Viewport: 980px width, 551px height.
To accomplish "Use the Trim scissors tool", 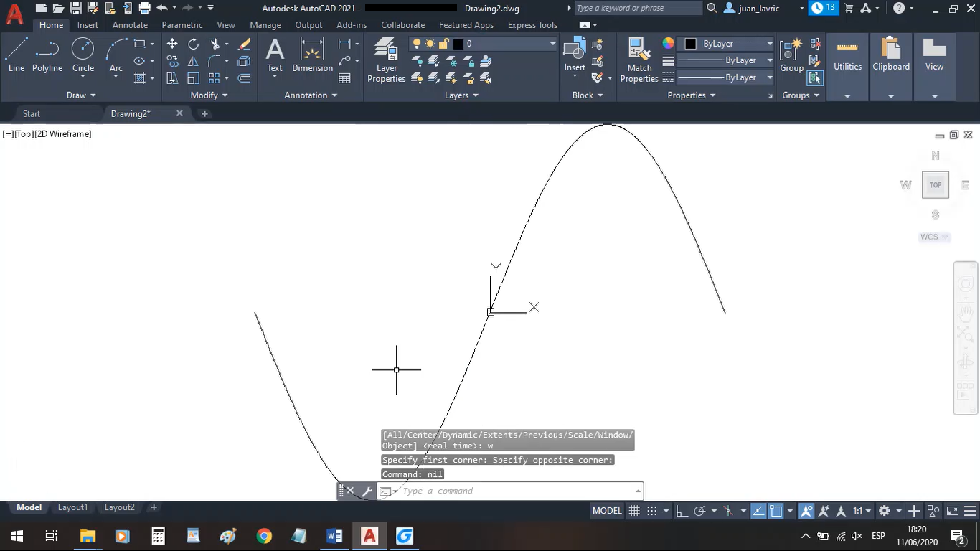I will (214, 44).
